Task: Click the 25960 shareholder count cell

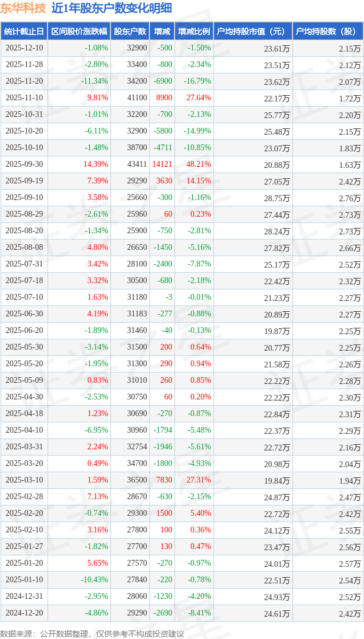Action: click(x=130, y=214)
